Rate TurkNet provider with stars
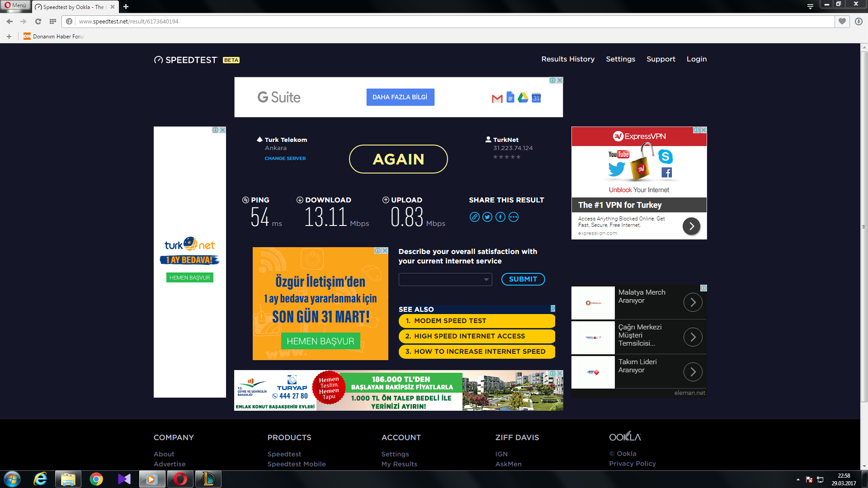 pos(506,157)
